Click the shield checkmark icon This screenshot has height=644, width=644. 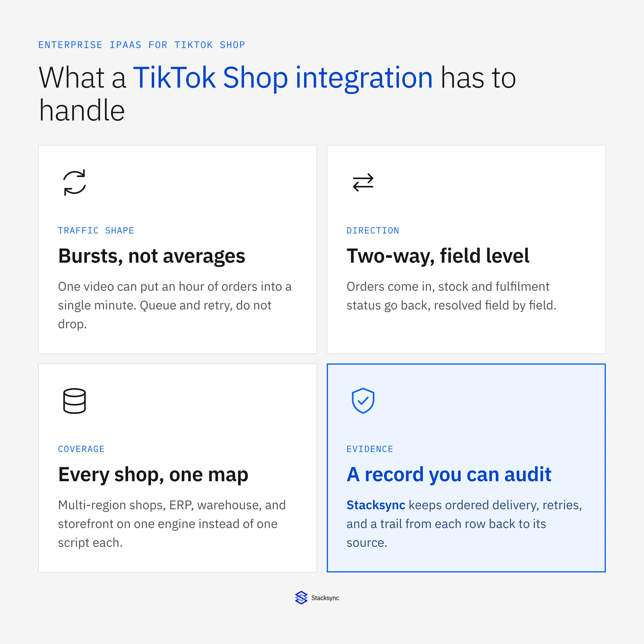tap(363, 401)
